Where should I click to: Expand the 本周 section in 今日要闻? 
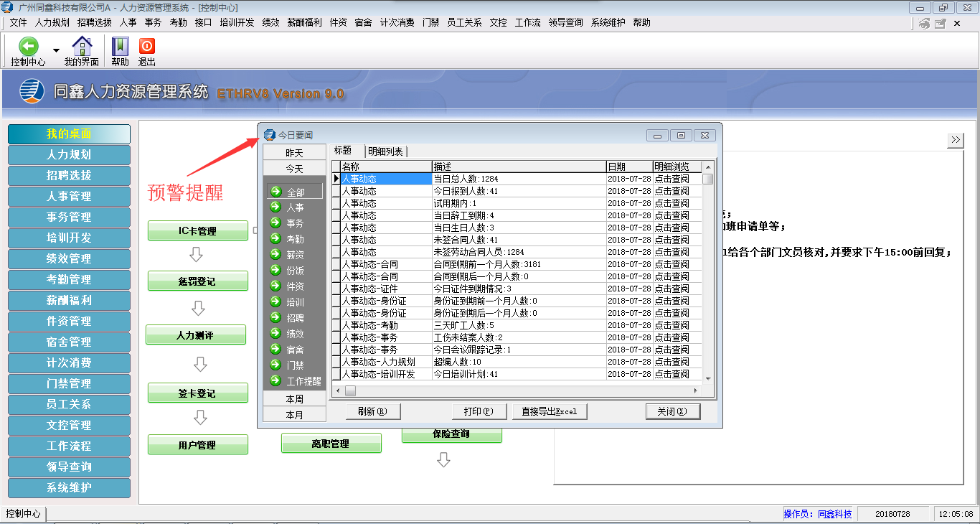pos(294,399)
